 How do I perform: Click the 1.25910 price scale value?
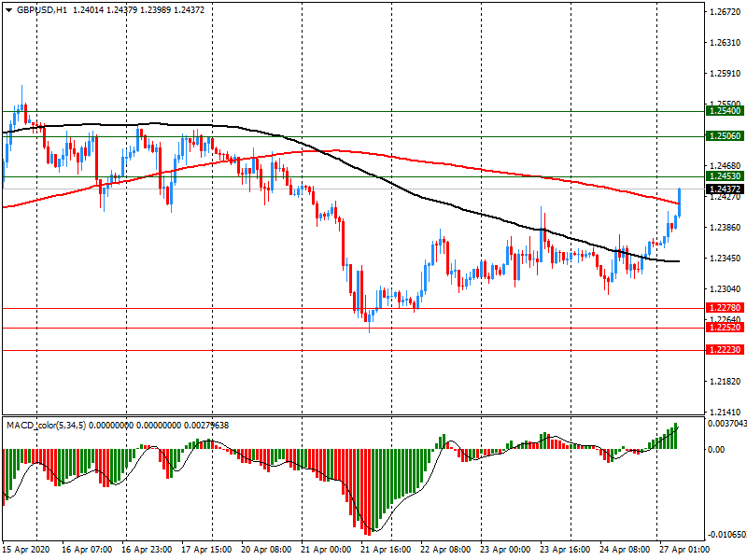[726, 74]
